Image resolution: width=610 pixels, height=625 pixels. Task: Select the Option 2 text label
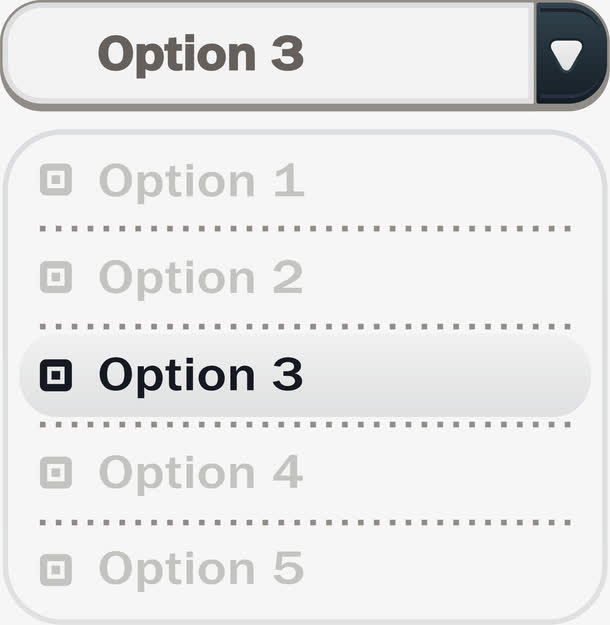click(201, 279)
